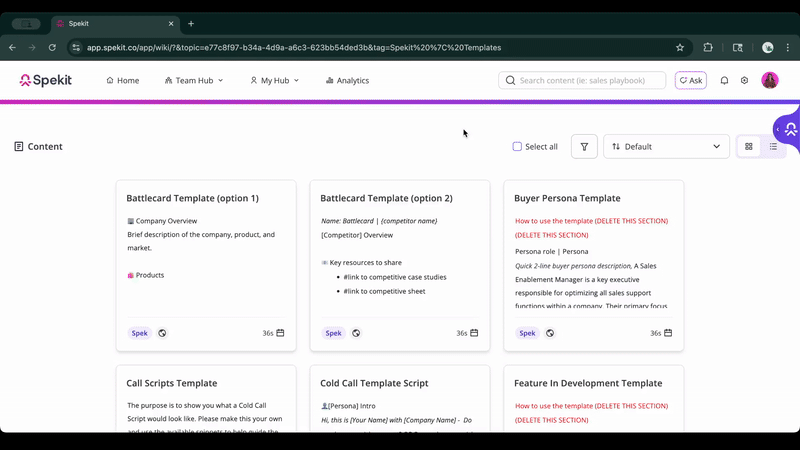Click the Content section icon
The height and width of the screenshot is (450, 800).
[x=19, y=146]
